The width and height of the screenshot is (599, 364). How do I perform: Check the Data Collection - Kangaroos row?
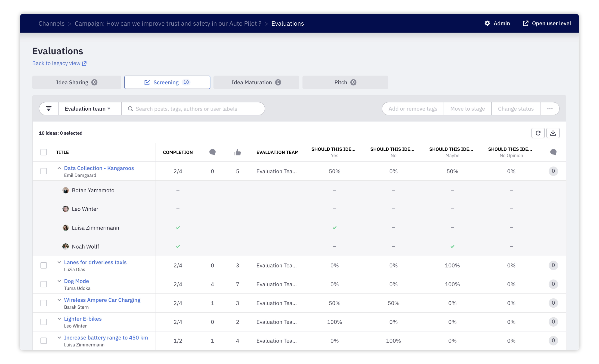point(43,171)
